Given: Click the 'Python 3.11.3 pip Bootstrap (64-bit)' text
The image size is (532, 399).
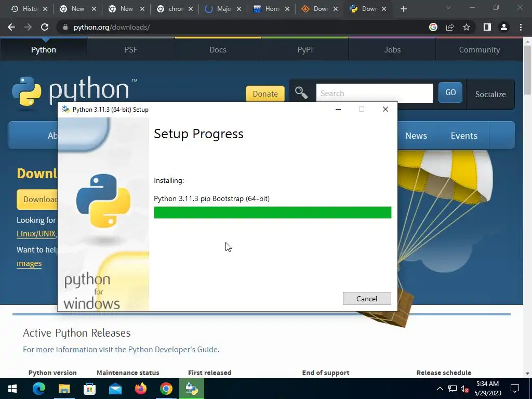Looking at the screenshot, I should 212,198.
